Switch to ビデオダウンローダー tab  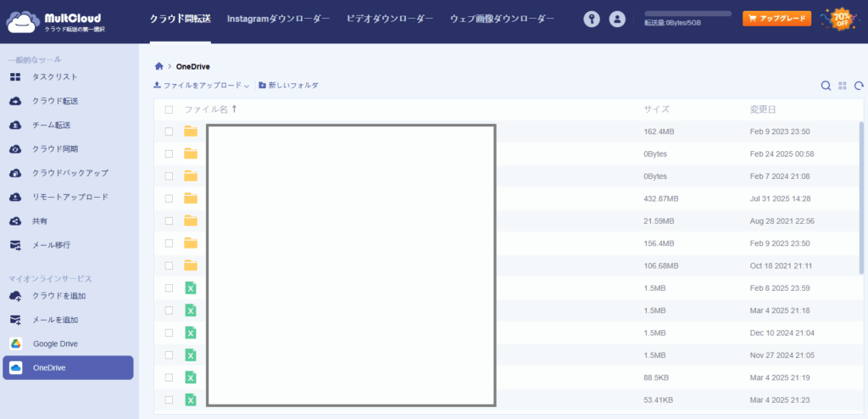[389, 19]
